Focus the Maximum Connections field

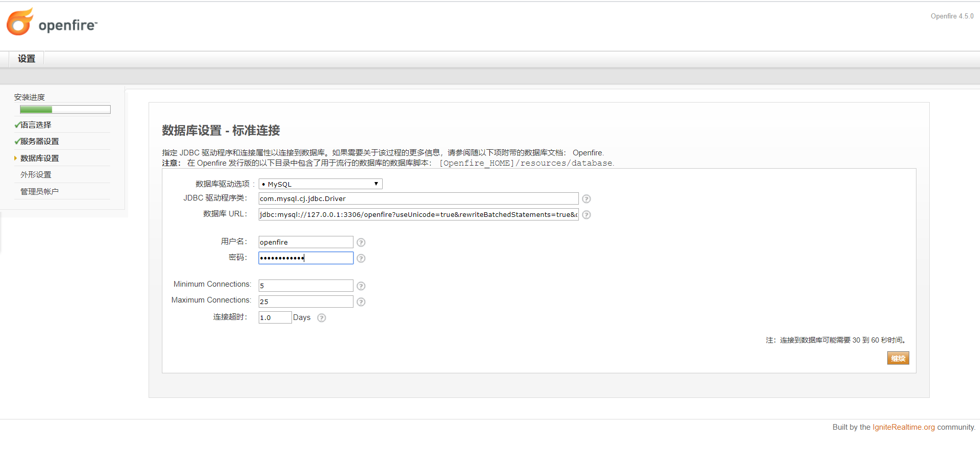(306, 302)
